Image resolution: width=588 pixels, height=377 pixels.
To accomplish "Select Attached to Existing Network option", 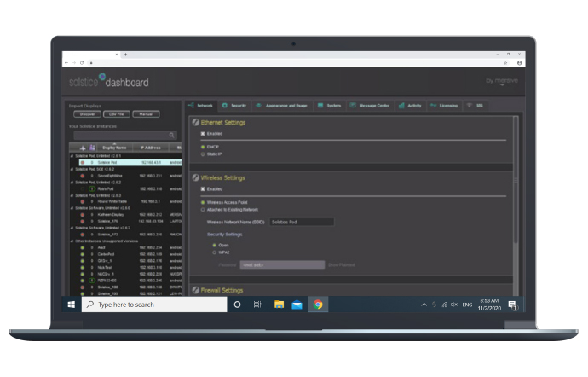I will (203, 210).
